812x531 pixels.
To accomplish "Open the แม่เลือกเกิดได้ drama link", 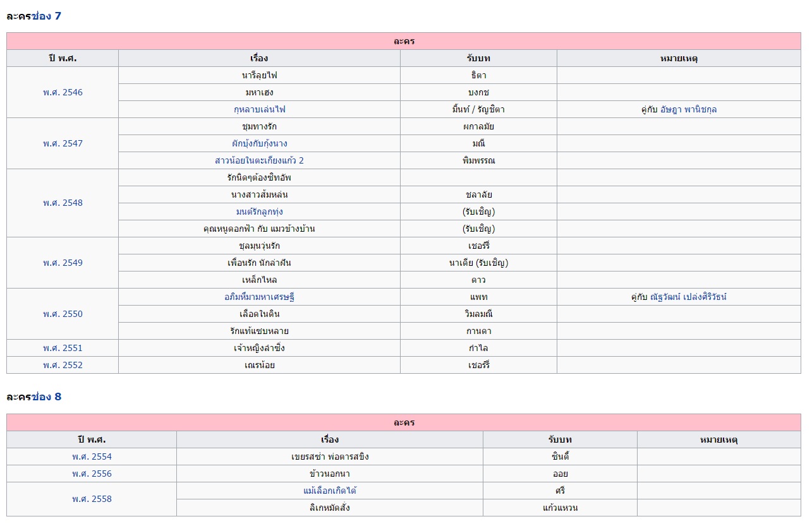I will pos(330,491).
